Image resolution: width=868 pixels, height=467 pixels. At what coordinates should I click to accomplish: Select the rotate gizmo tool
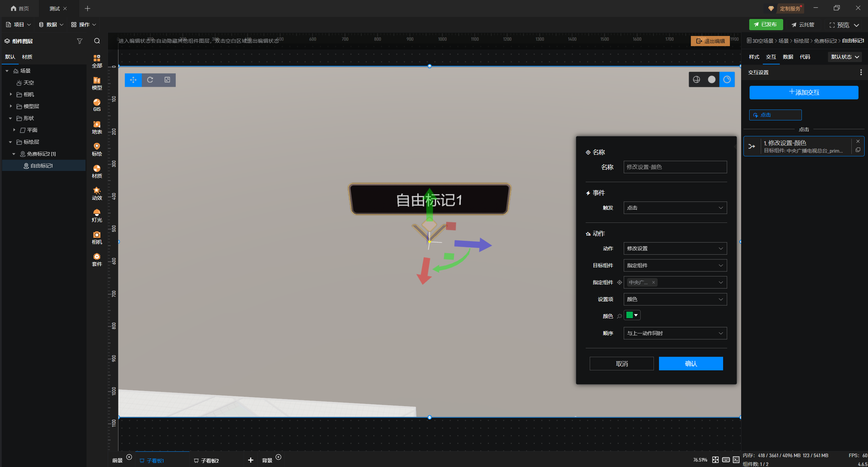coord(150,80)
